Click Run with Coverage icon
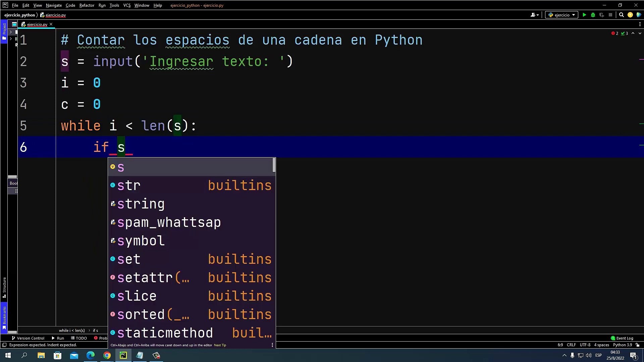 tap(602, 15)
